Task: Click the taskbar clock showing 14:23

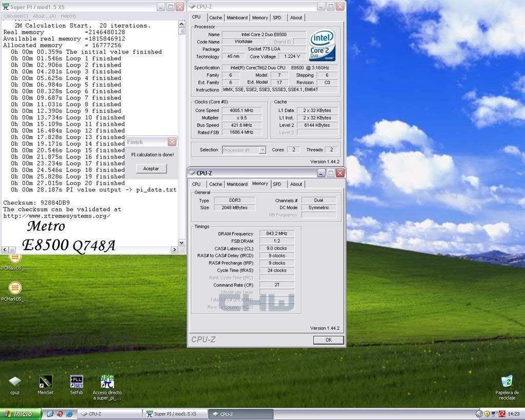Action: pos(514,414)
